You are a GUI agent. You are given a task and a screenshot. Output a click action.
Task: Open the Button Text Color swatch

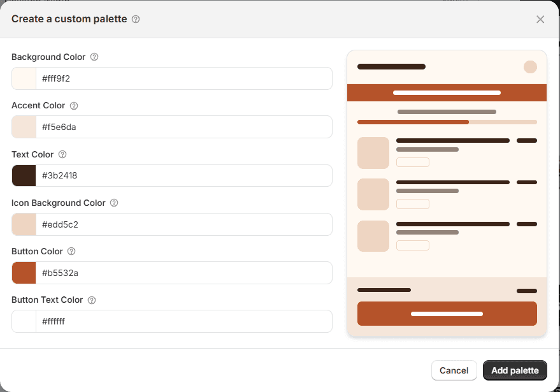click(x=24, y=321)
